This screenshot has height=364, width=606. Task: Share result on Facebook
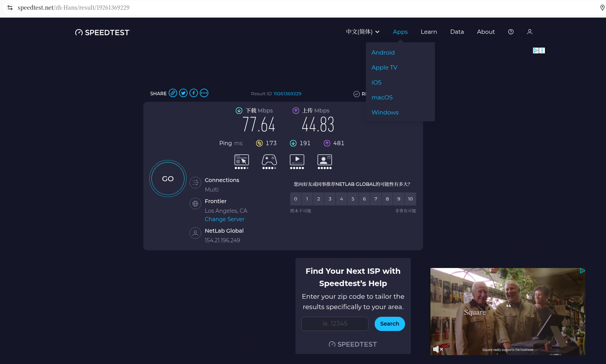pyautogui.click(x=194, y=93)
